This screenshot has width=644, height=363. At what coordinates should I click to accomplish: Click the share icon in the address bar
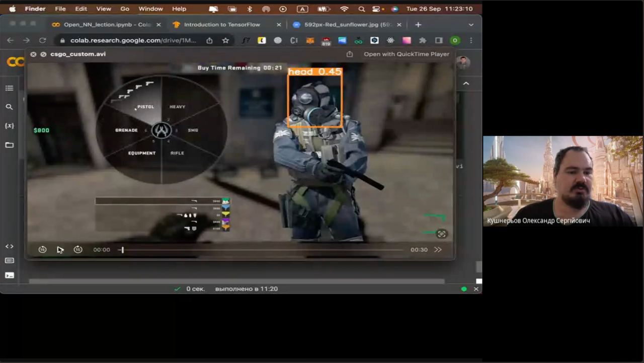point(209,40)
